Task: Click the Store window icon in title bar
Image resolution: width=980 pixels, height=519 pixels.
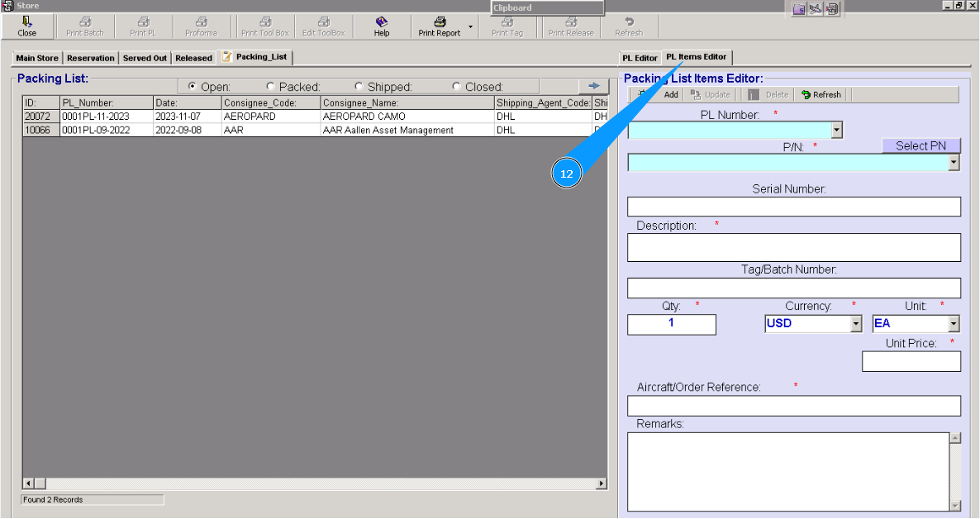Action: pos(7,6)
